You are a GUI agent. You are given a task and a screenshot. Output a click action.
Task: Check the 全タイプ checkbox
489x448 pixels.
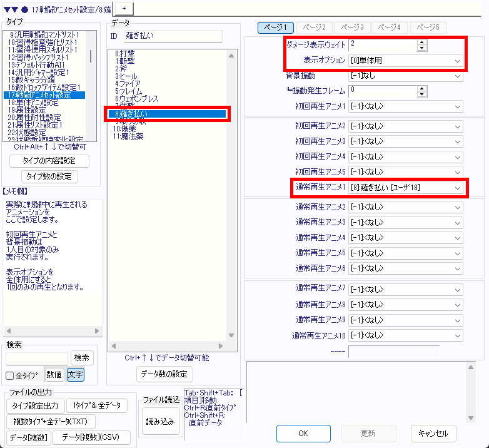click(x=9, y=375)
